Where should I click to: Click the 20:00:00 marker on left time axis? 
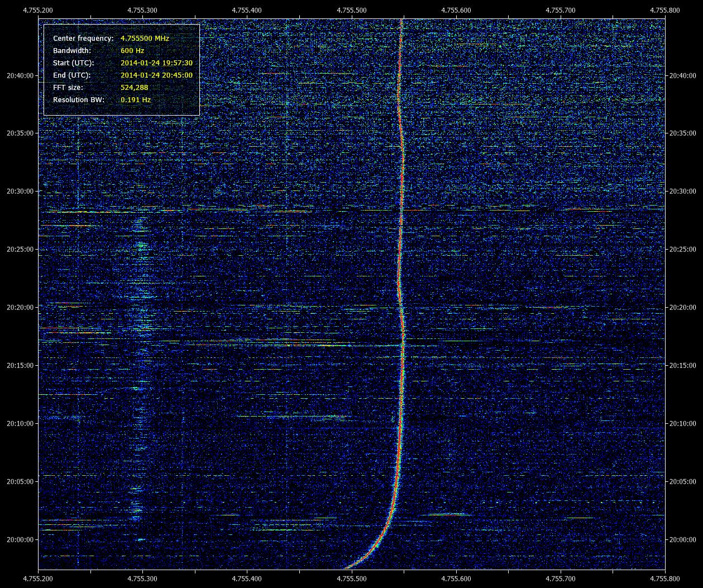pyautogui.click(x=19, y=540)
